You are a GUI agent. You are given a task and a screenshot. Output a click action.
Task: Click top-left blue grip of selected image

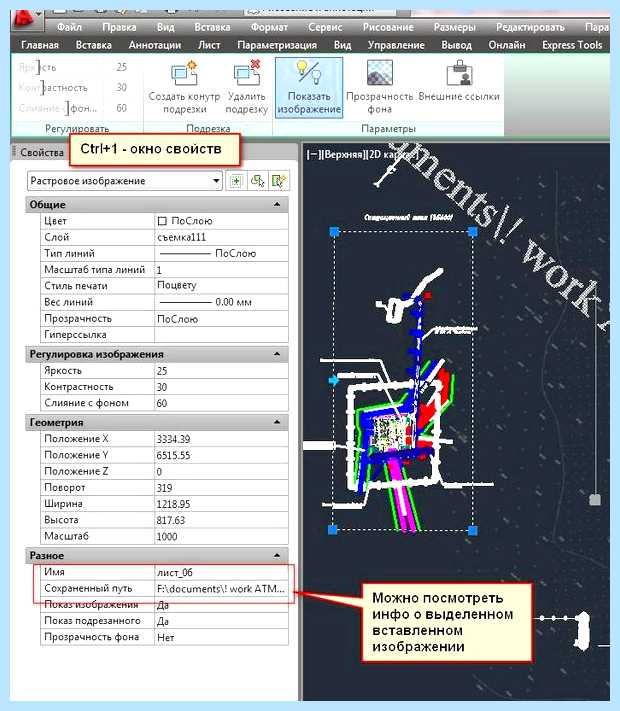335,232
